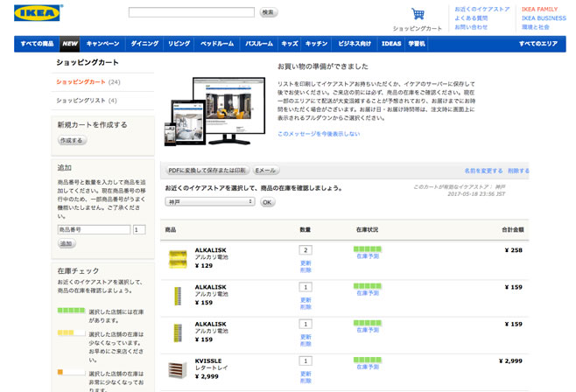This screenshot has width=576, height=392.
Task: Click このメッセージを今後表示しない link
Action: 319,134
